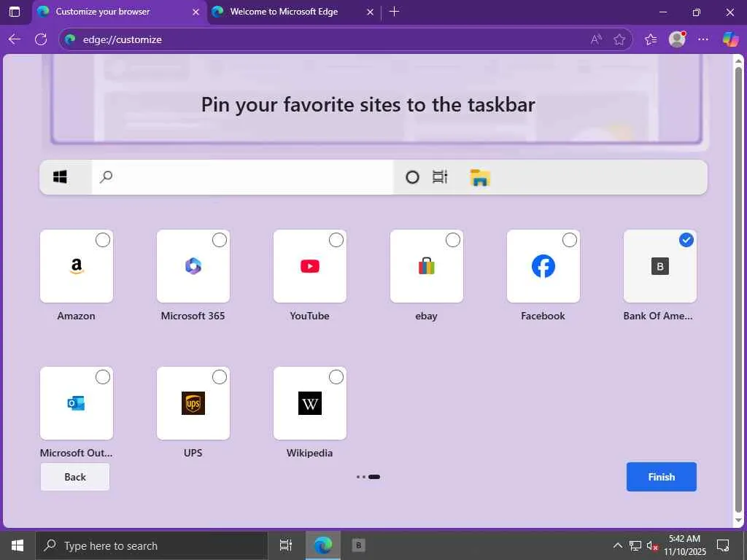This screenshot has width=747, height=560.
Task: Open the network status tray icon
Action: click(x=635, y=545)
